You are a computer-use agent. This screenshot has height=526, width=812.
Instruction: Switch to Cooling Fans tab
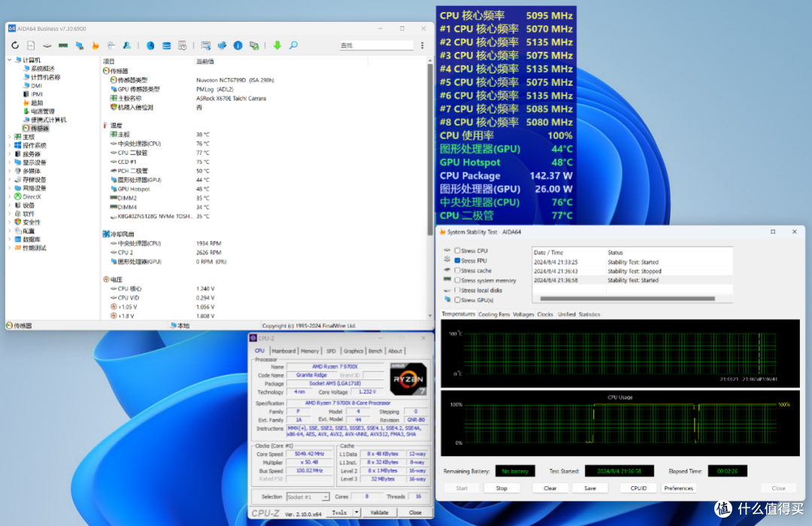click(493, 315)
